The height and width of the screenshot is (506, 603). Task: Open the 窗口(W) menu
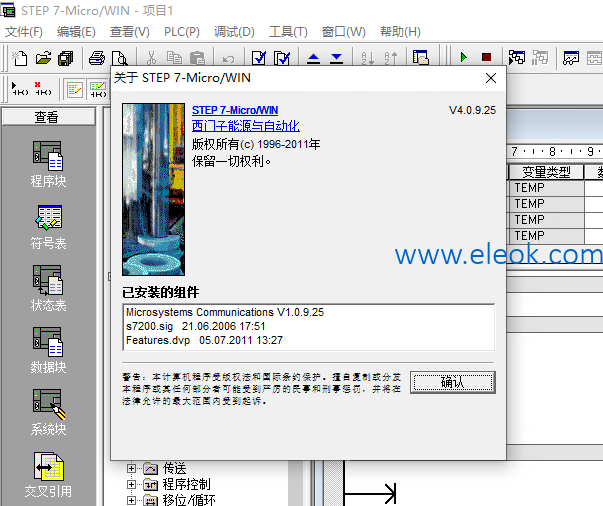pos(344,32)
